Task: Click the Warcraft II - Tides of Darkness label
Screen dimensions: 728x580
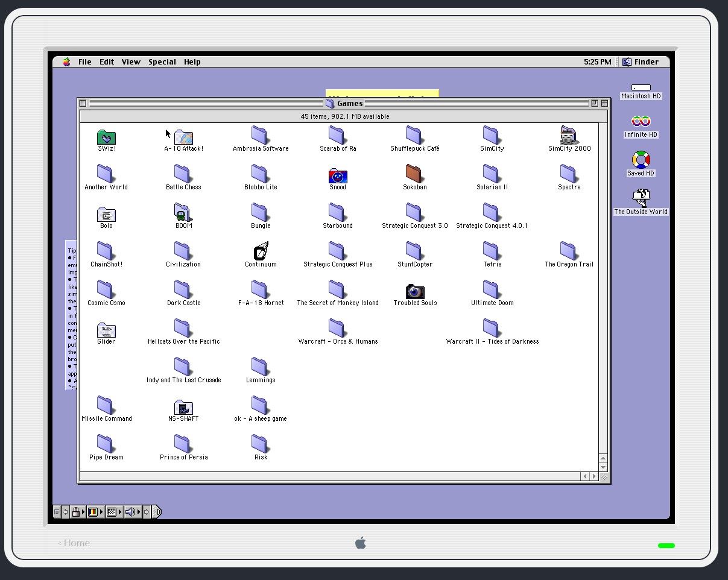Action: (492, 341)
